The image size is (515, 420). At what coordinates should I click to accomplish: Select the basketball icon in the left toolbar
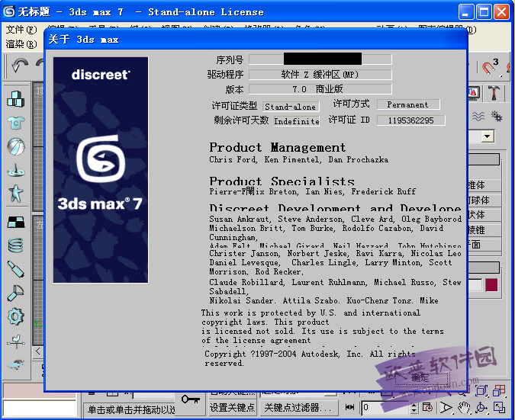(16, 146)
